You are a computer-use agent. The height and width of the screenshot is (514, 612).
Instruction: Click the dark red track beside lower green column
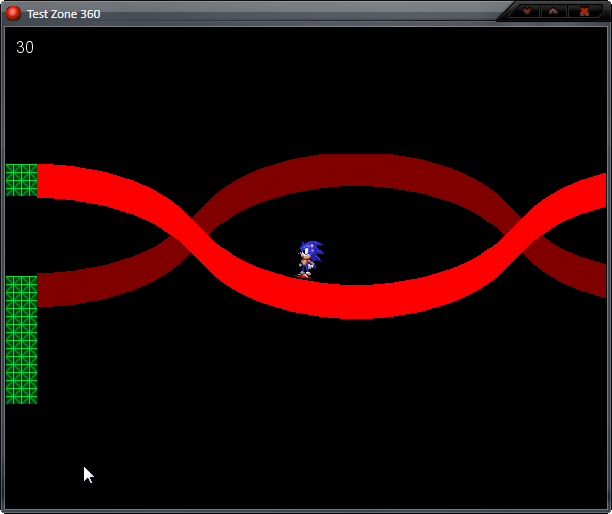[x=70, y=288]
